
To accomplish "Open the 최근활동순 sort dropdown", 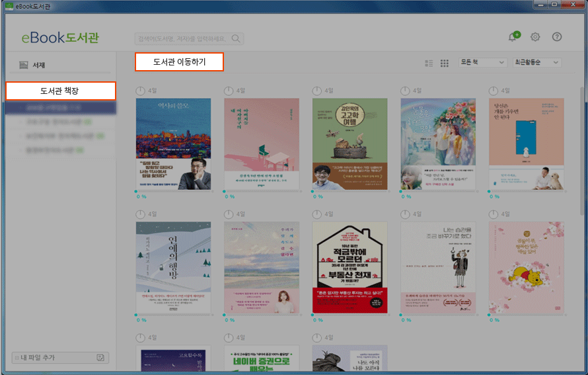I will pos(536,62).
